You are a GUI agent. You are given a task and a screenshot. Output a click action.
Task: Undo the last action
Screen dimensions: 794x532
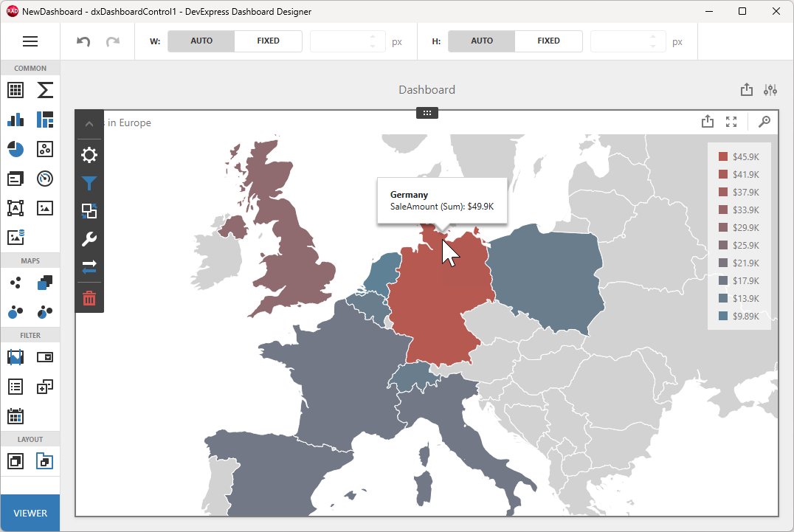coord(83,41)
